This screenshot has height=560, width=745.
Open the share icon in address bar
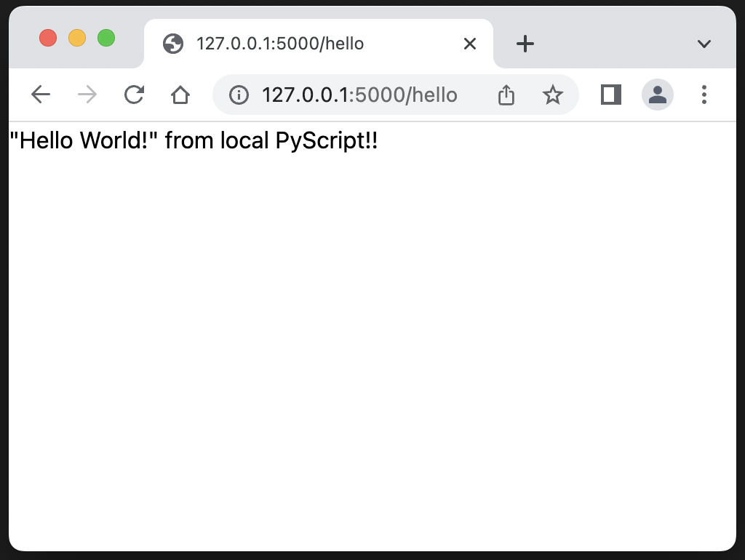click(x=506, y=95)
